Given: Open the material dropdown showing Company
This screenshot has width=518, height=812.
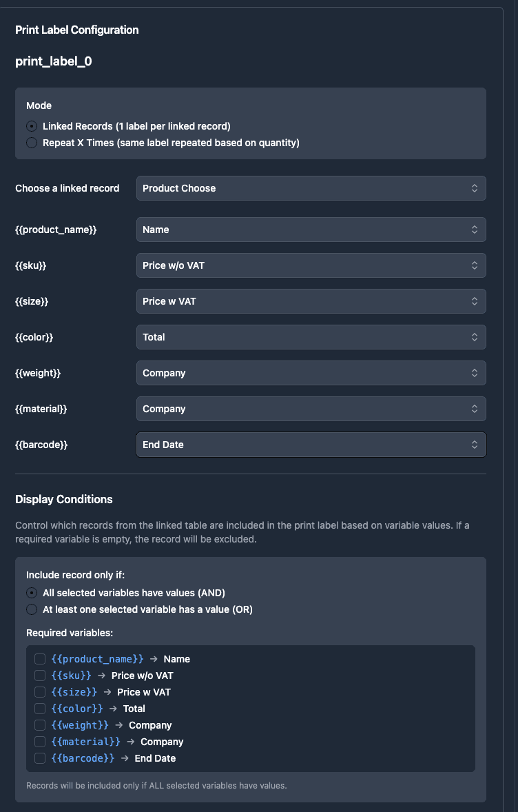Looking at the screenshot, I should point(311,409).
